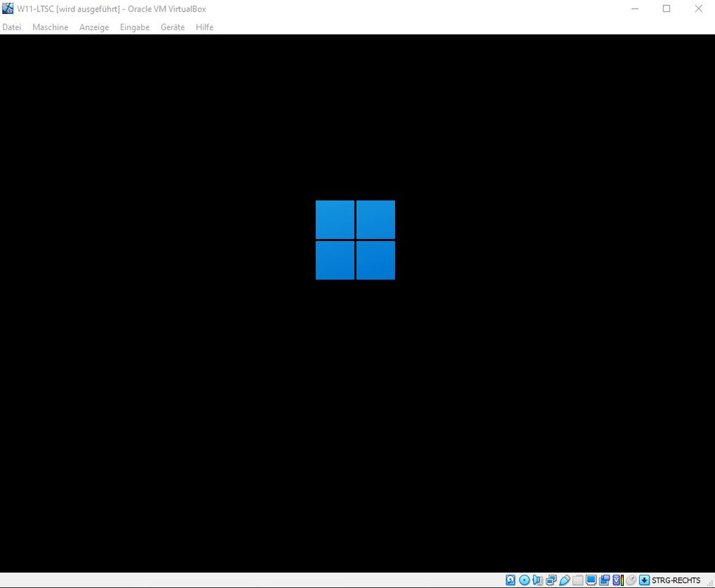Click the hard disk activity status icon
This screenshot has height=588, width=715.
(511, 580)
